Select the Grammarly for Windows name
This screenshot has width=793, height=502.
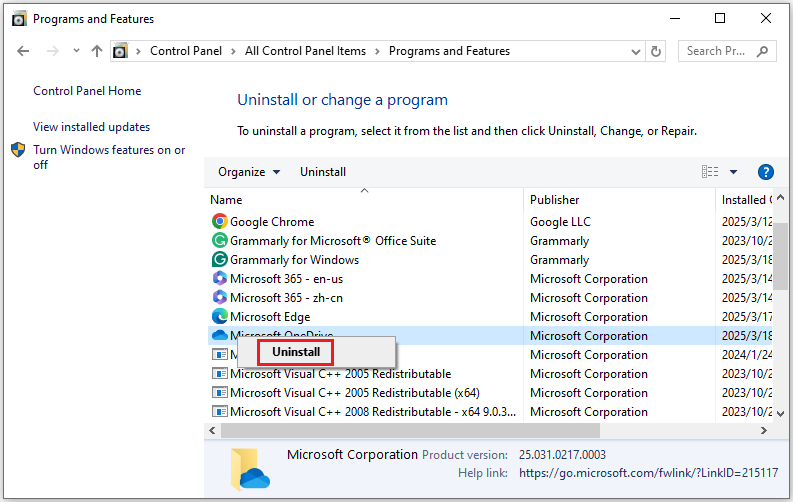point(294,260)
